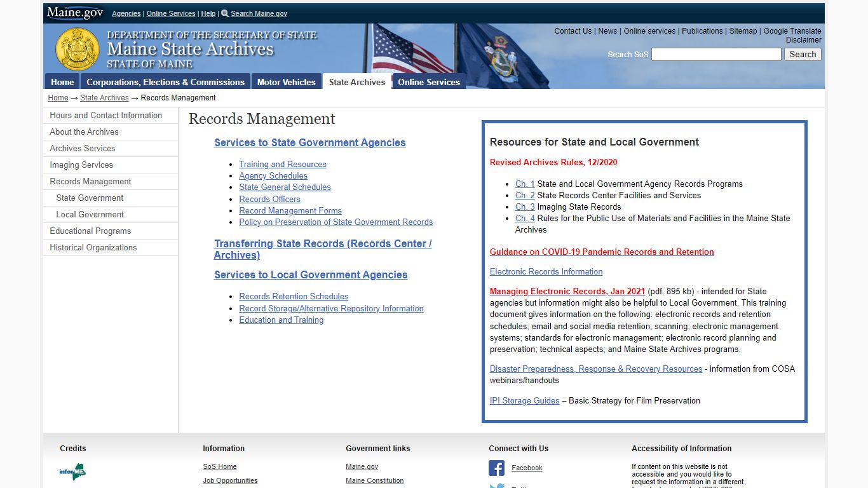
Task: Click the InforME logo under Credits
Action: click(x=72, y=471)
